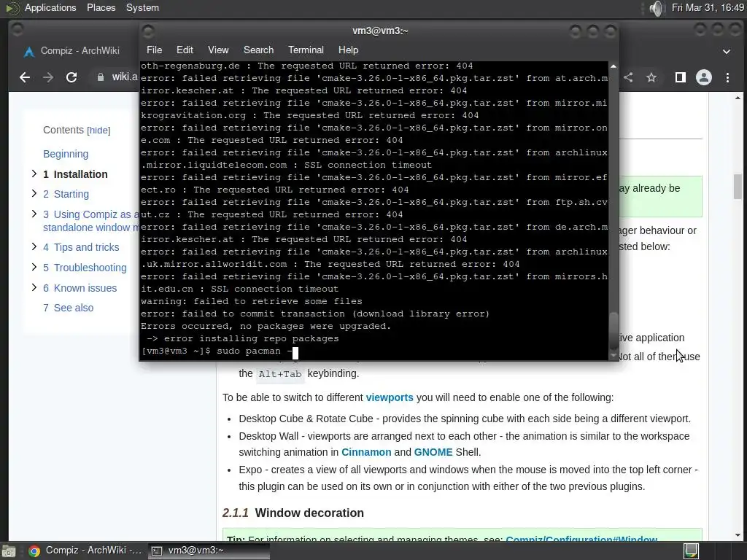Open the Troubleshooting contents link
The image size is (747, 560).
(x=85, y=268)
